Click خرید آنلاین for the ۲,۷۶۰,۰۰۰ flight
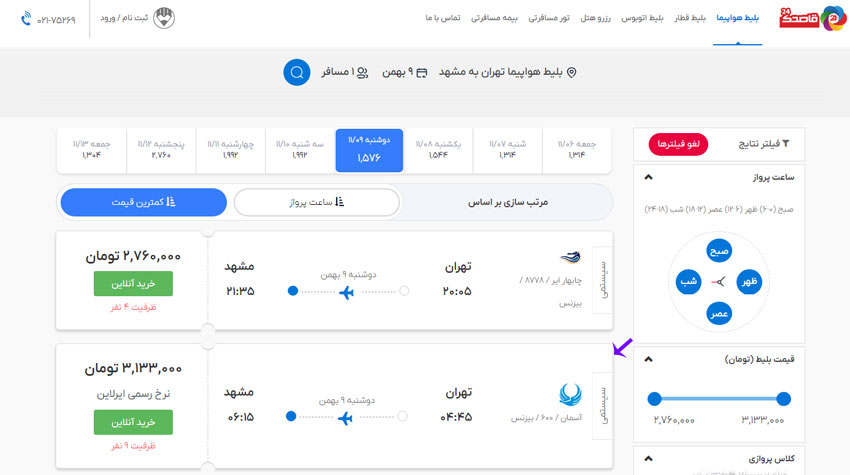The height and width of the screenshot is (475, 850). 133,284
